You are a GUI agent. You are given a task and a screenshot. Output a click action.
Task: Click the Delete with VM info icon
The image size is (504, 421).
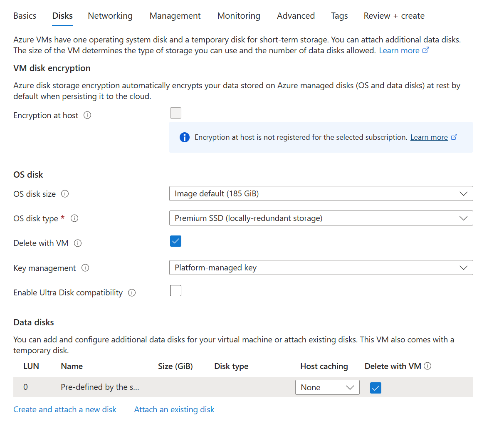[x=78, y=243]
